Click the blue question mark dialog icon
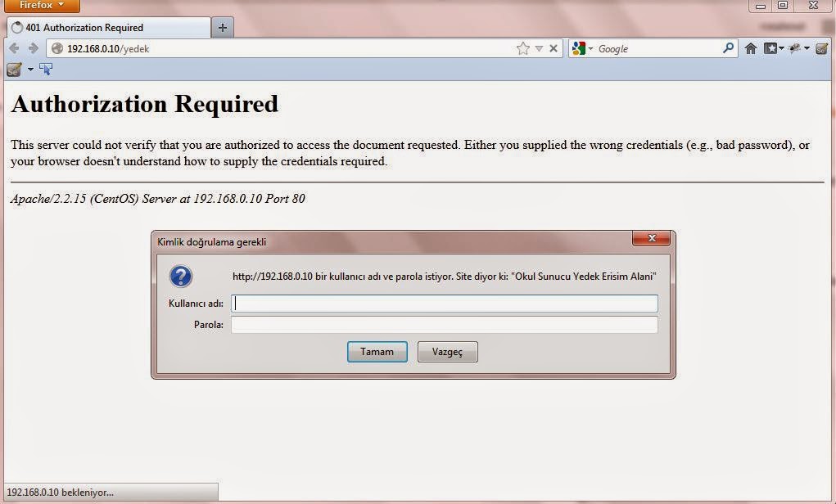This screenshot has width=836, height=504. tap(181, 277)
